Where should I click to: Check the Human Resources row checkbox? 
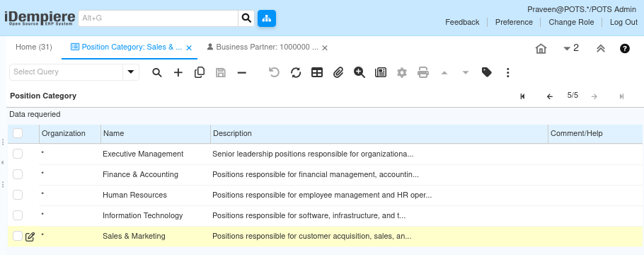click(x=18, y=195)
